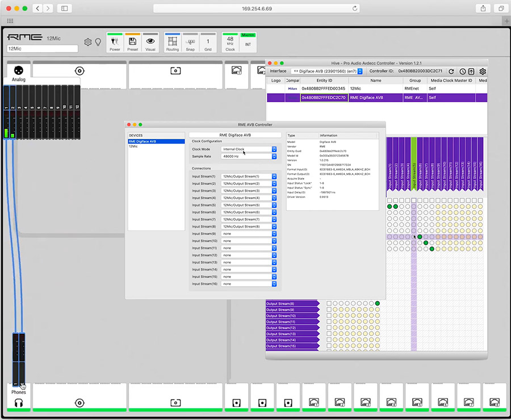The image size is (511, 420).
Task: Select the Analog XLR input icon
Action: 18,71
